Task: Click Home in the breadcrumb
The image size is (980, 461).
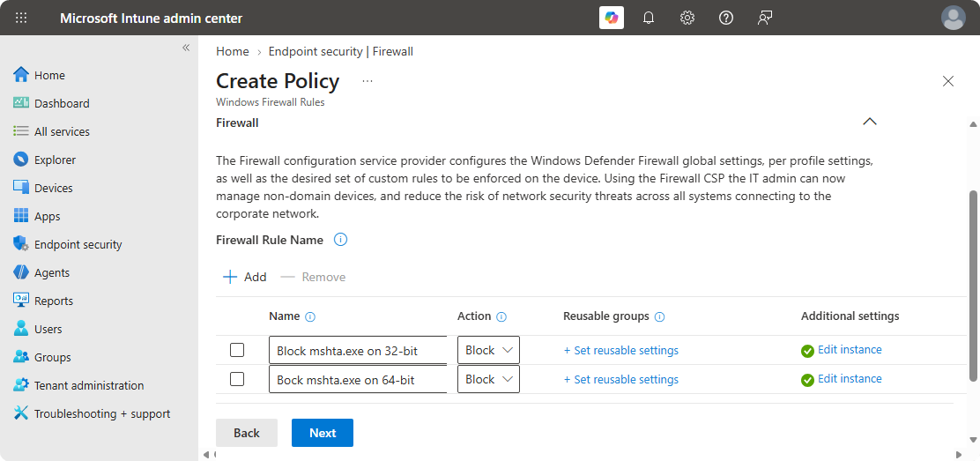Action: pos(233,51)
